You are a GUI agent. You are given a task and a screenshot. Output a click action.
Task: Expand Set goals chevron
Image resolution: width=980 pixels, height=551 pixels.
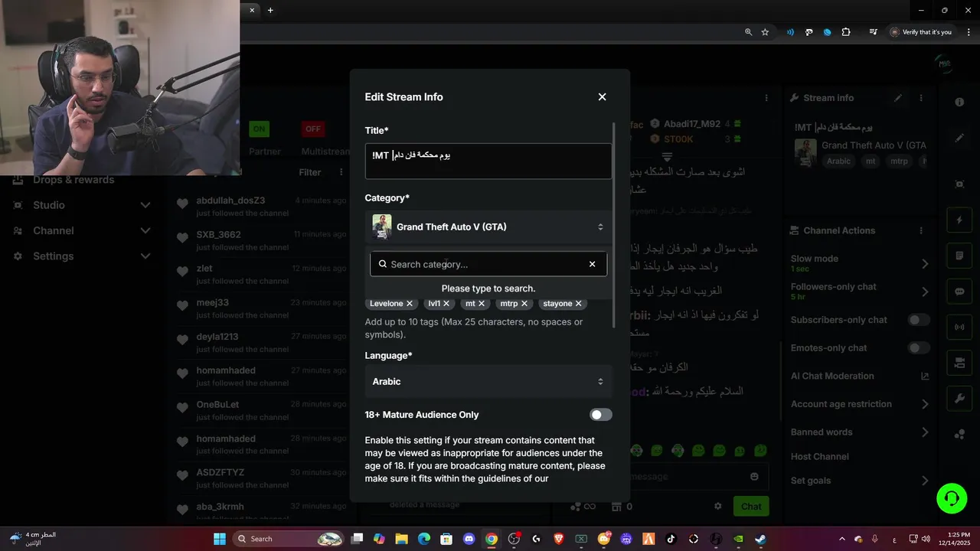(x=925, y=481)
